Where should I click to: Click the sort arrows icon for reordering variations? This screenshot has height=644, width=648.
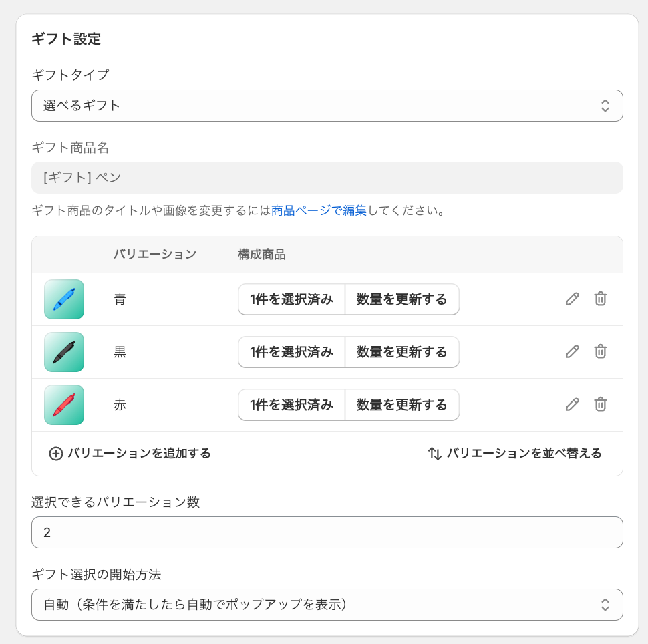[435, 454]
